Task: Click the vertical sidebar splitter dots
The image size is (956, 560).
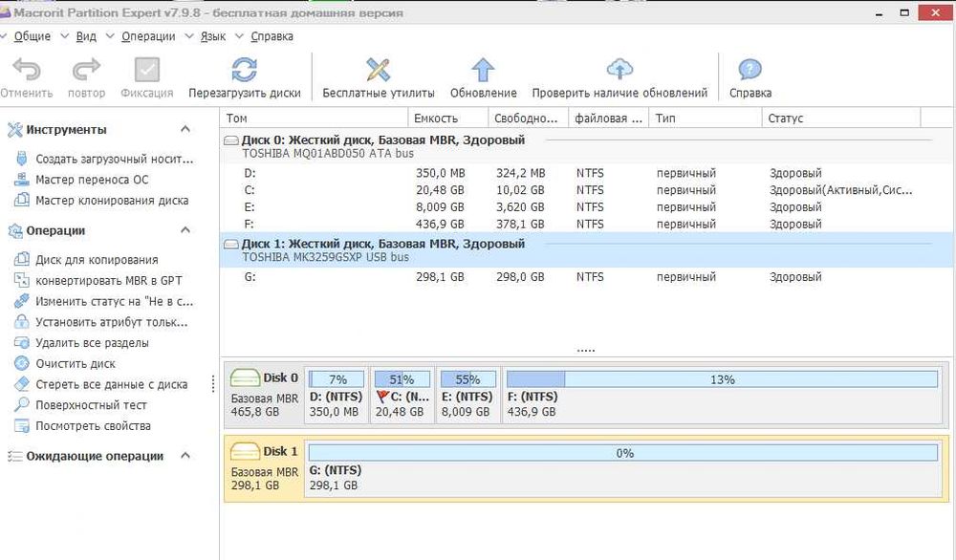Action: [213, 384]
